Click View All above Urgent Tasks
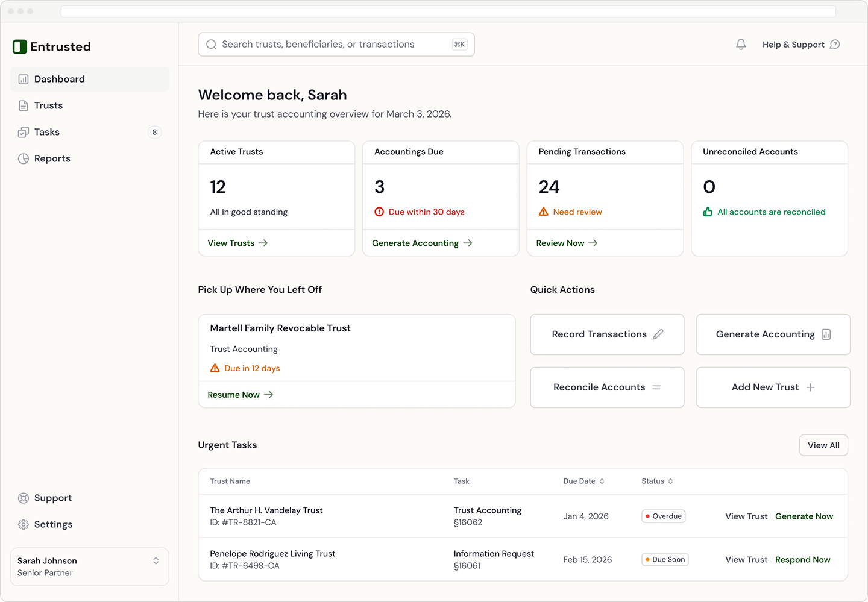The width and height of the screenshot is (868, 602). 823,445
